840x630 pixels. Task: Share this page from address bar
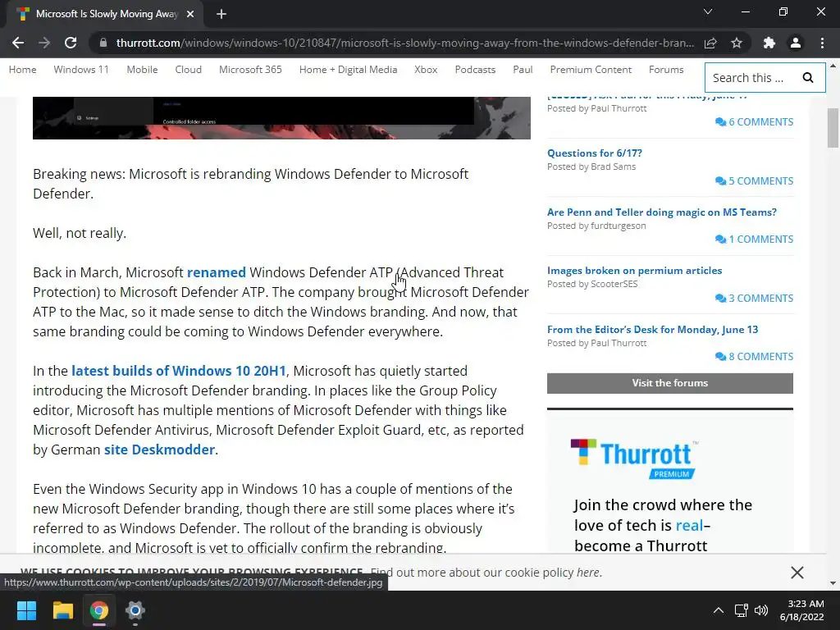(710, 43)
